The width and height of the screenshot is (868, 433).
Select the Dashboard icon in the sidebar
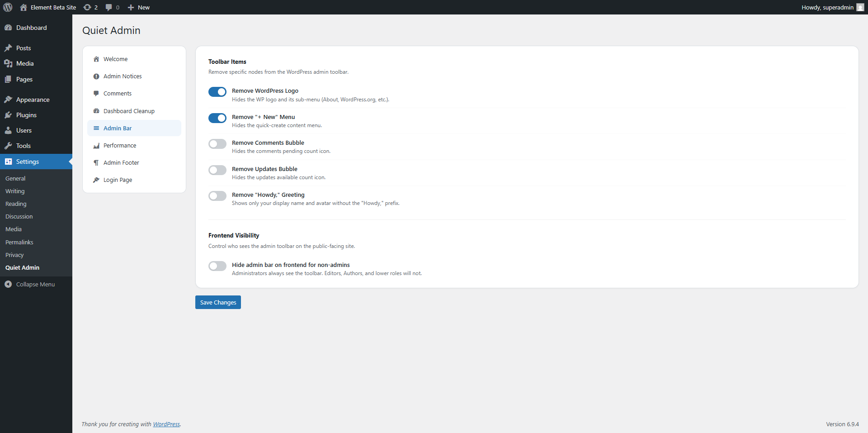(x=8, y=28)
